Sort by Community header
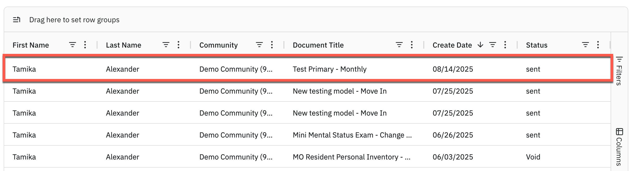Image resolution: width=644 pixels, height=171 pixels. 218,45
